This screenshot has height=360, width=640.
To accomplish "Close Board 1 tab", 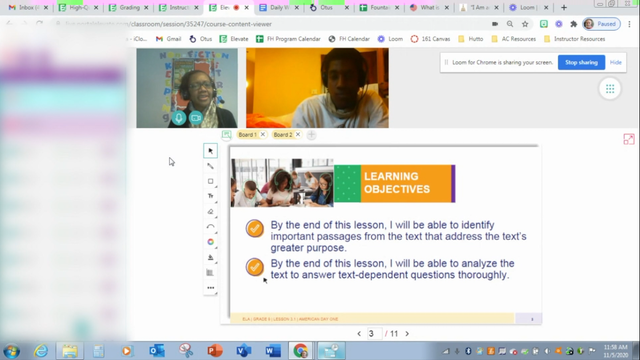I will tap(263, 134).
